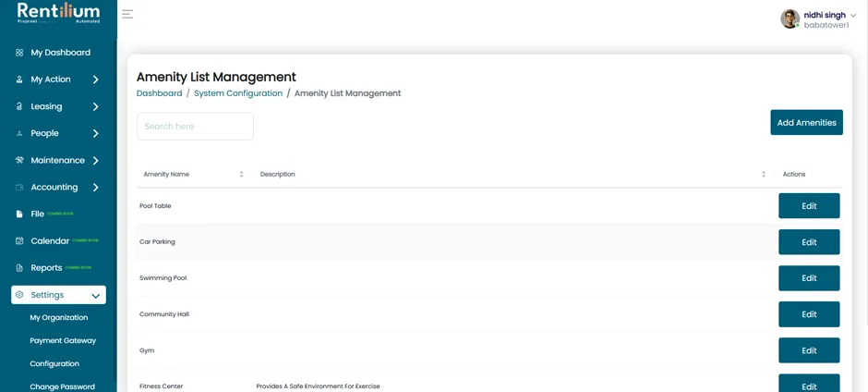Select the Pool Table row text

point(155,205)
